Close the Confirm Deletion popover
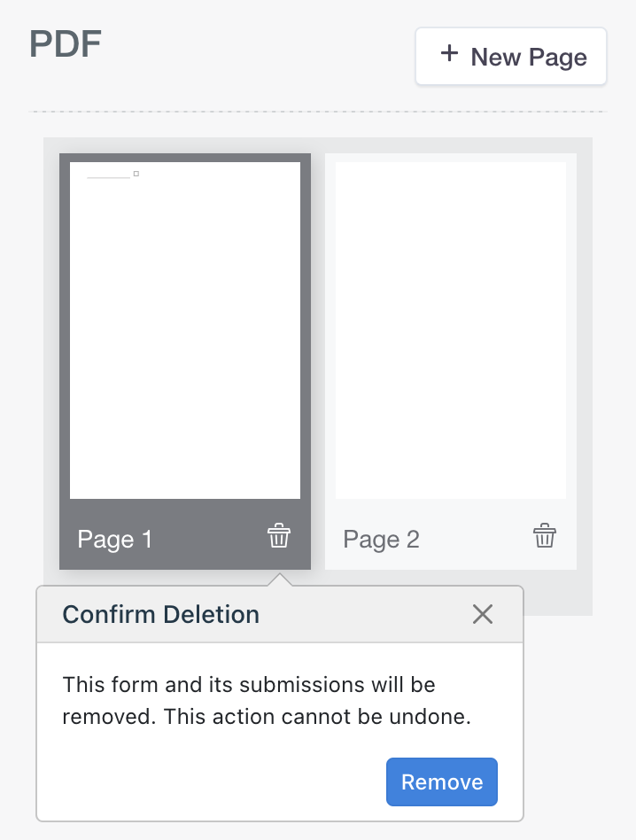 [483, 614]
